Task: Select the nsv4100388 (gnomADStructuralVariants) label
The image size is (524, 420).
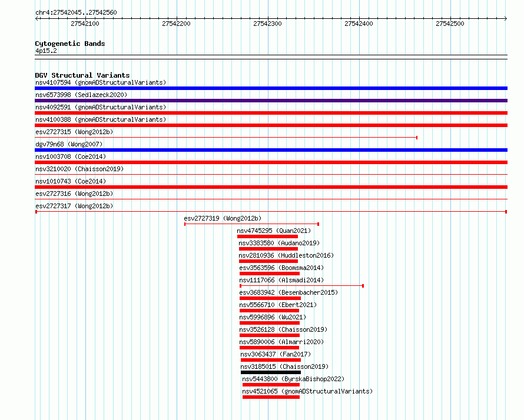Action: (101, 119)
